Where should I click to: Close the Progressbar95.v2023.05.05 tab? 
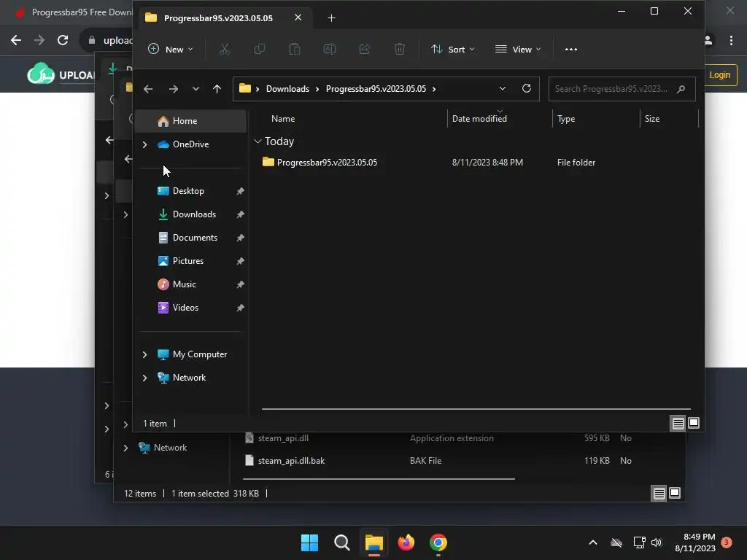pos(298,17)
